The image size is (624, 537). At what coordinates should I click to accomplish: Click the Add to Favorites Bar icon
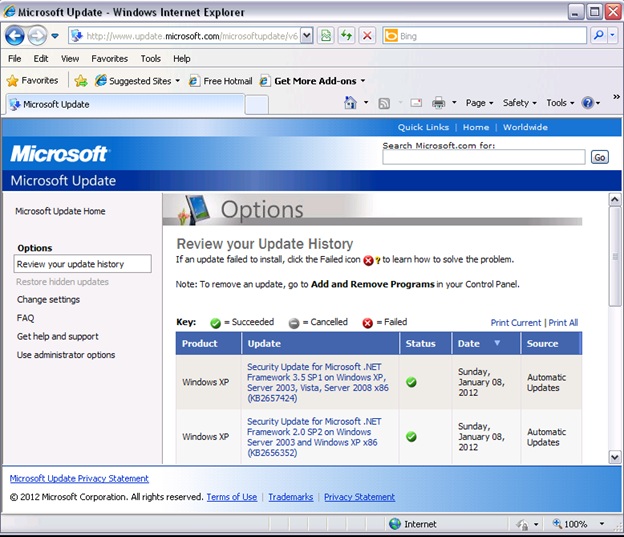click(x=81, y=81)
